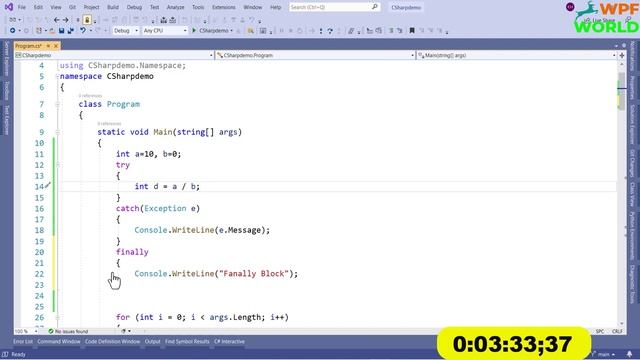
Task: Collapse the namespace CSharpdemo block
Action: click(57, 76)
